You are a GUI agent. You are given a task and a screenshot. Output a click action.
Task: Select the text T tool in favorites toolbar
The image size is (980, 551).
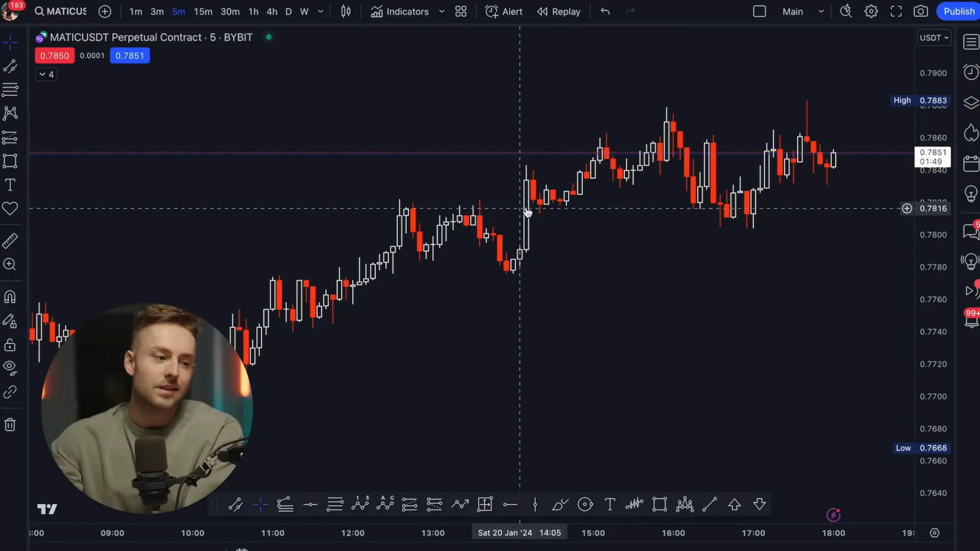(x=610, y=505)
